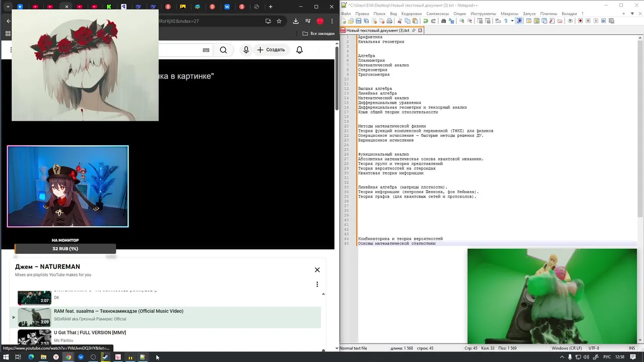This screenshot has width=644, height=362.
Task: Toggle synchronized vertical scrolling icon
Action: [x=480, y=21]
